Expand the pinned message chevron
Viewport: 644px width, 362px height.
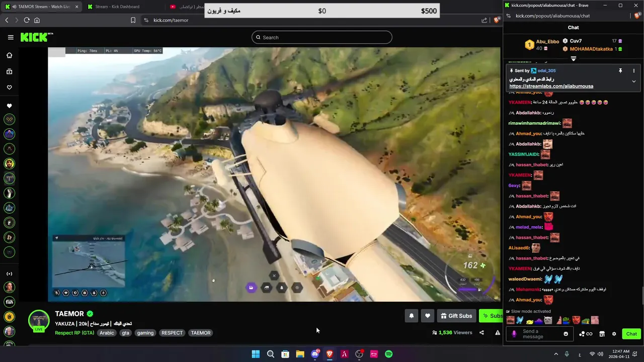tap(633, 81)
